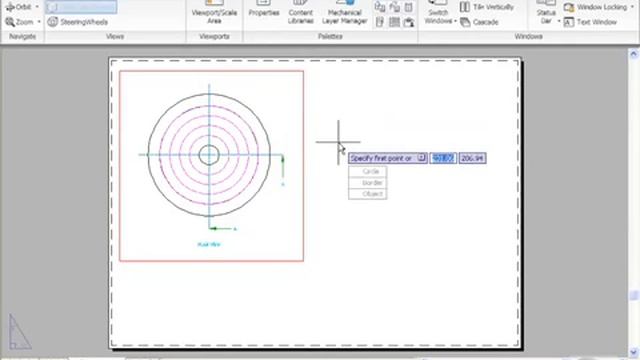Click the cyan view label under the drawing
The height and width of the screenshot is (360, 640).
point(209,244)
